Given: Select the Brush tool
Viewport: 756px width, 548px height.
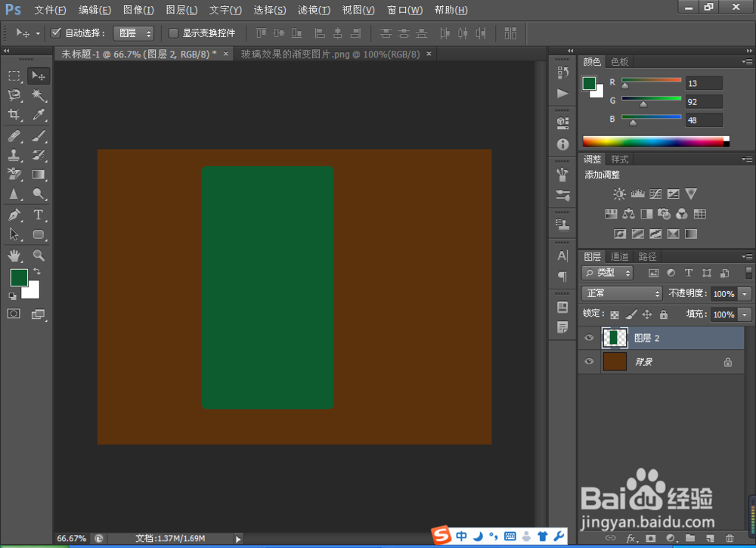Looking at the screenshot, I should pos(38,136).
